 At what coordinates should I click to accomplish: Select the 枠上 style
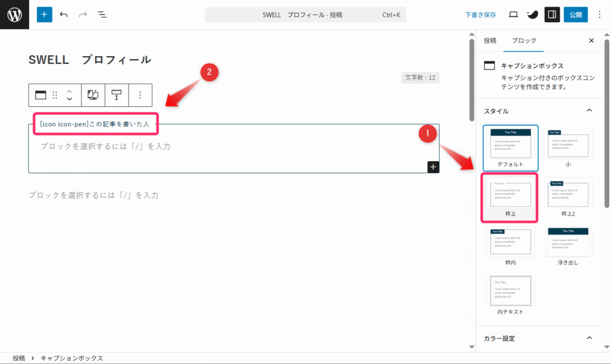click(x=511, y=197)
